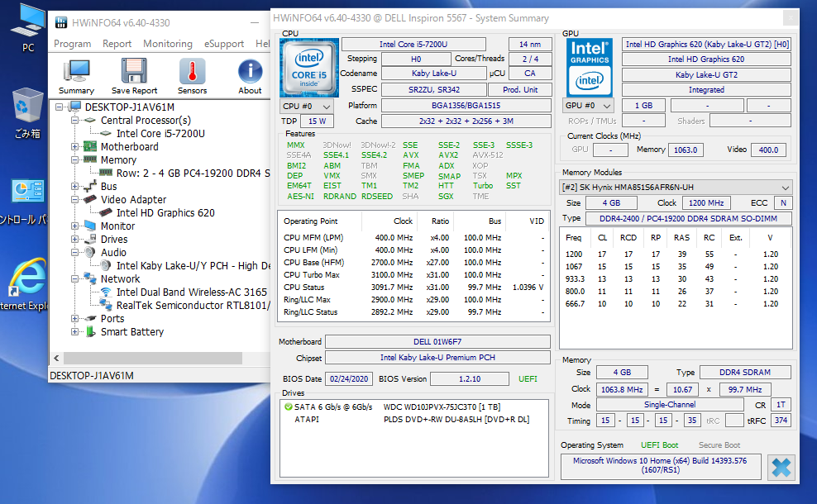Click the DESKTOP-J1AV61M status bar text

(x=92, y=375)
